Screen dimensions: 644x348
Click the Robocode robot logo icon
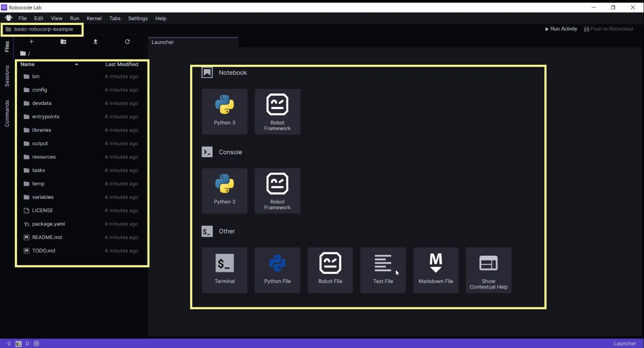8,18
